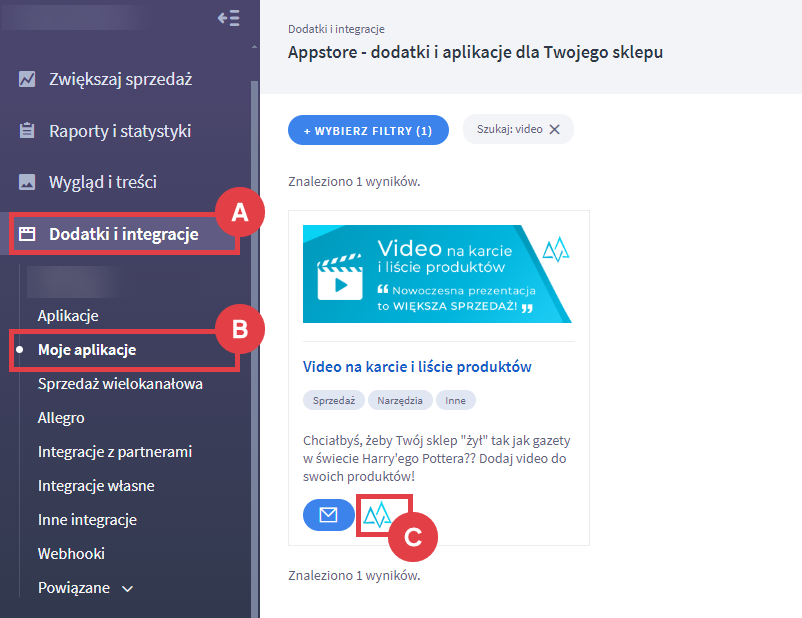Image resolution: width=802 pixels, height=618 pixels.
Task: Click the developer logo icon below description
Action: click(x=377, y=515)
